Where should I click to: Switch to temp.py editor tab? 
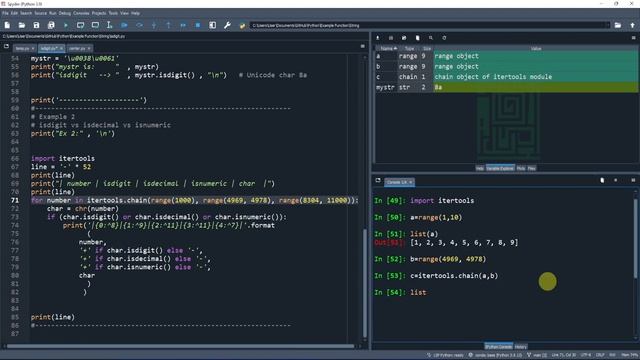[x=22, y=49]
